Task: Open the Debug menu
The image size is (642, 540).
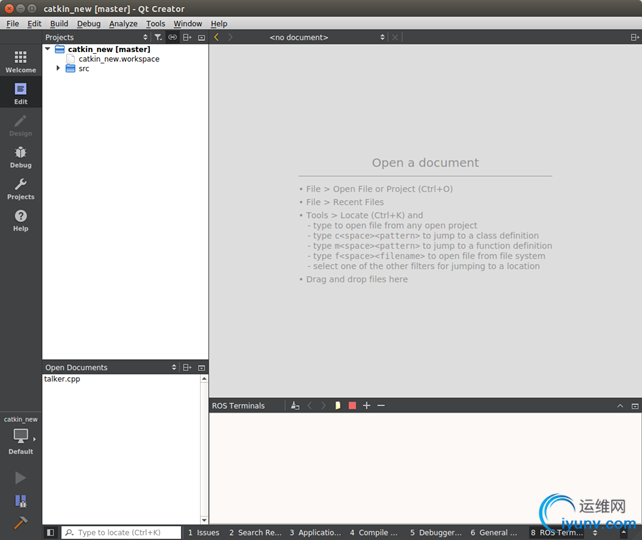Action: 88,24
